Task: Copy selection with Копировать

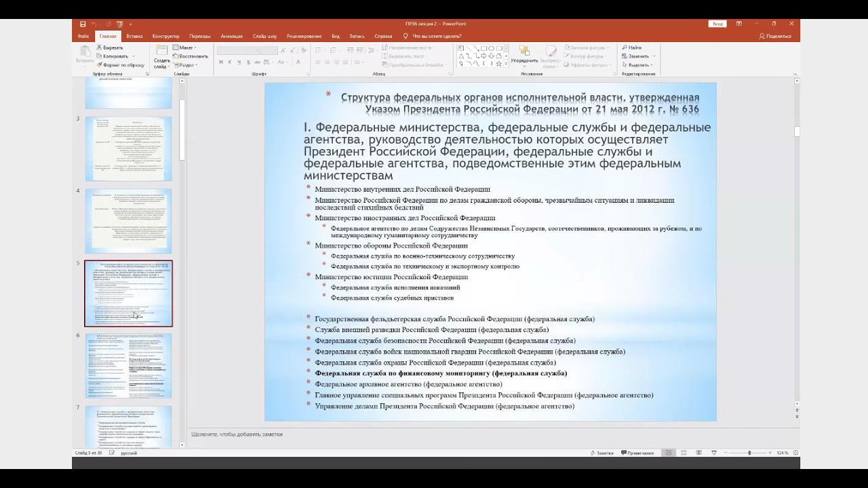Action: 112,56
